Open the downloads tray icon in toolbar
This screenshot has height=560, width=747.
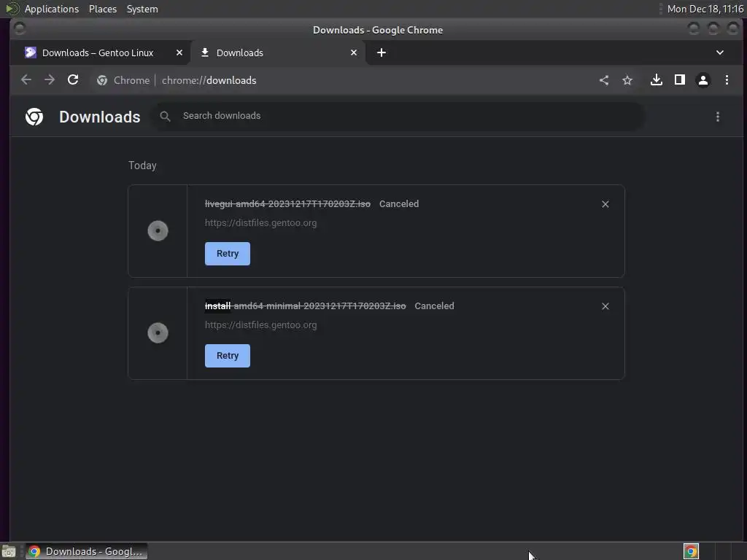[657, 80]
